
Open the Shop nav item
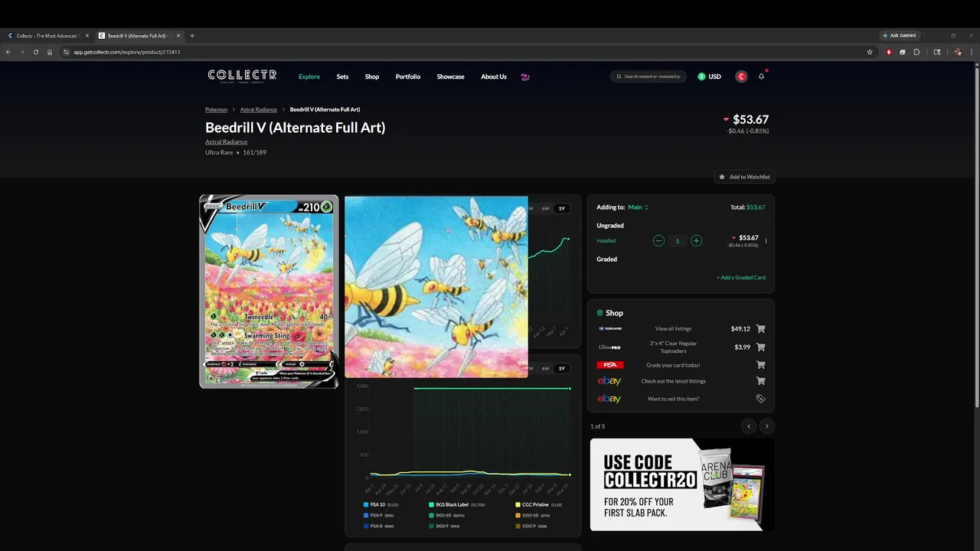pos(372,77)
